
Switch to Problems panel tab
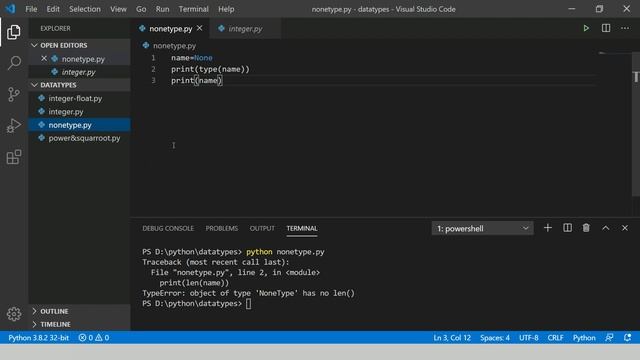(x=222, y=228)
